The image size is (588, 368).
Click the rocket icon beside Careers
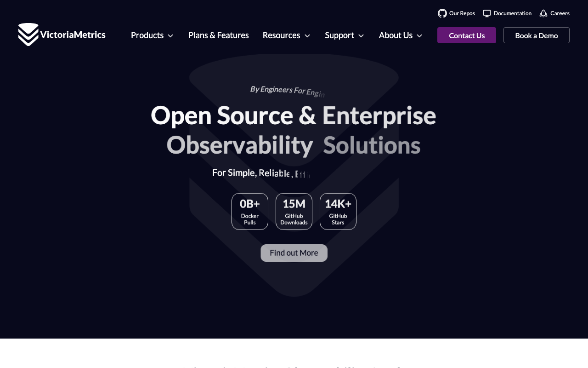pyautogui.click(x=543, y=13)
